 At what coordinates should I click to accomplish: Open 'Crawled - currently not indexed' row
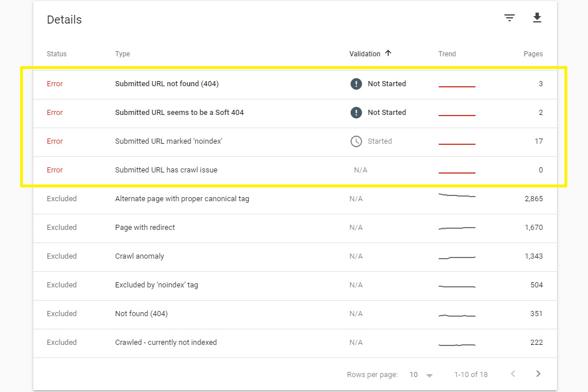coord(295,343)
